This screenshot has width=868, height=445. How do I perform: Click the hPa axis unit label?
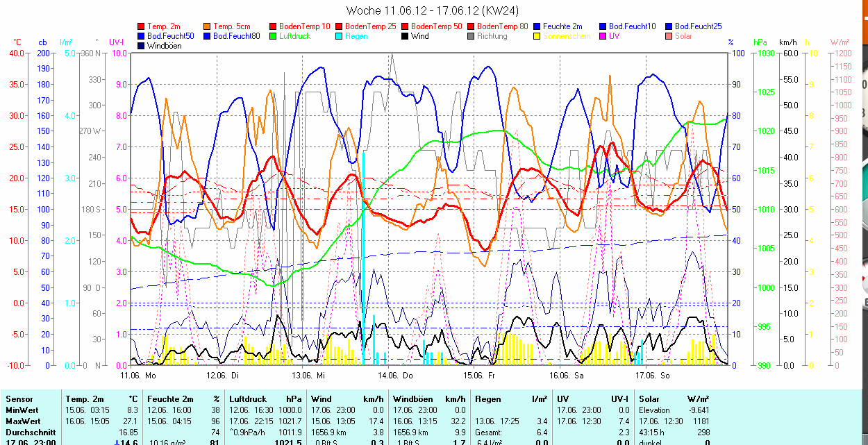(x=760, y=42)
